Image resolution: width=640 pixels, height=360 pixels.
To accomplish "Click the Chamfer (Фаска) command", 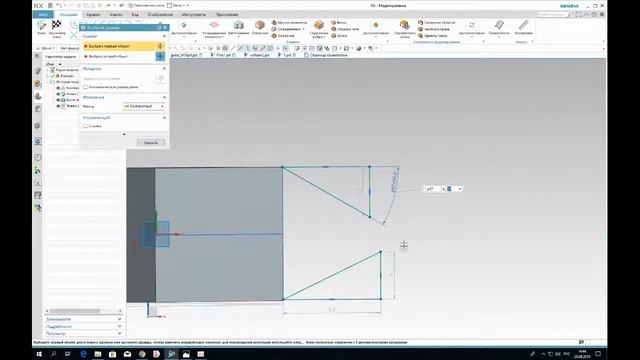I will click(x=338, y=22).
